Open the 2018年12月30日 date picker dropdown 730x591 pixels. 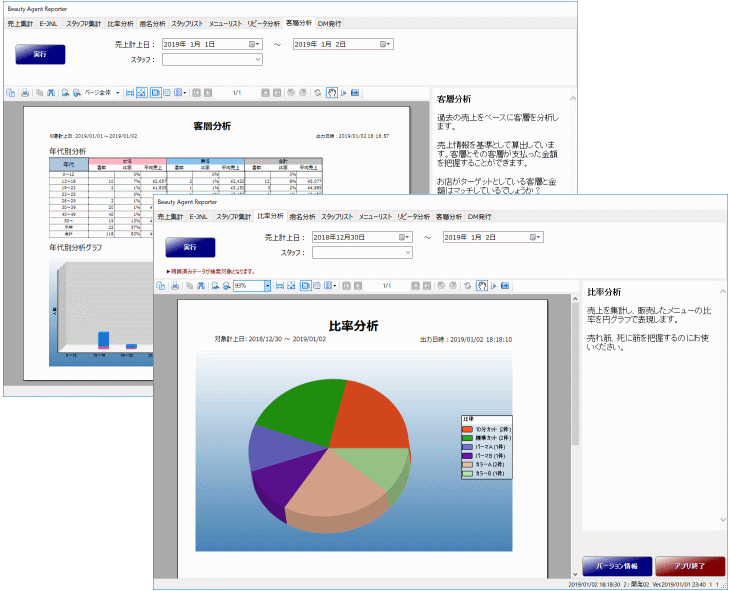point(406,237)
